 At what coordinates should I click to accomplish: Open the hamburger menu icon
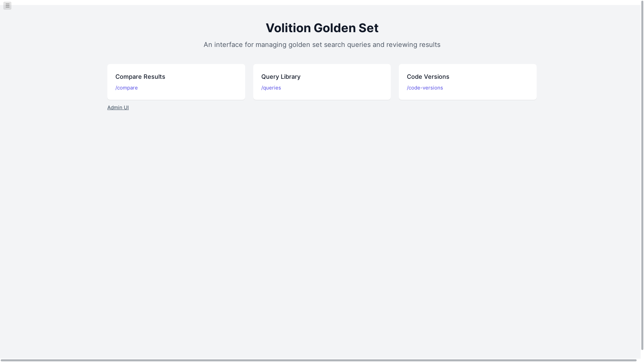[x=7, y=6]
